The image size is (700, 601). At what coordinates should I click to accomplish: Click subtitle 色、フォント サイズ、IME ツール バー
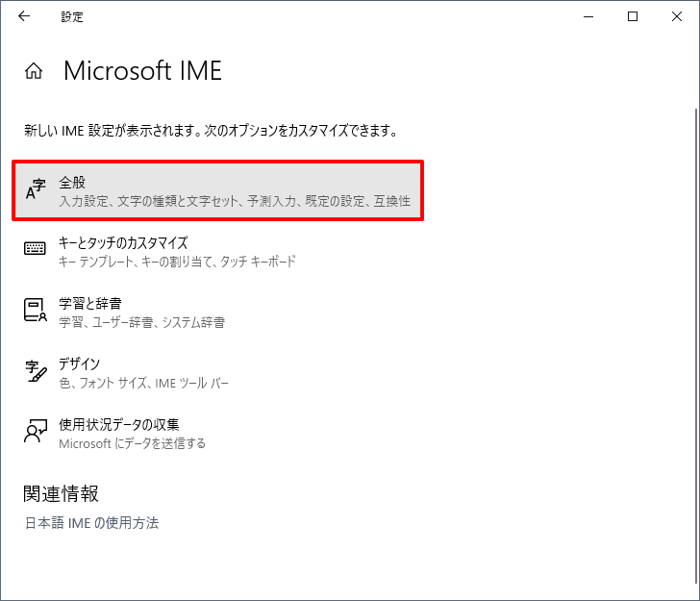tap(144, 383)
